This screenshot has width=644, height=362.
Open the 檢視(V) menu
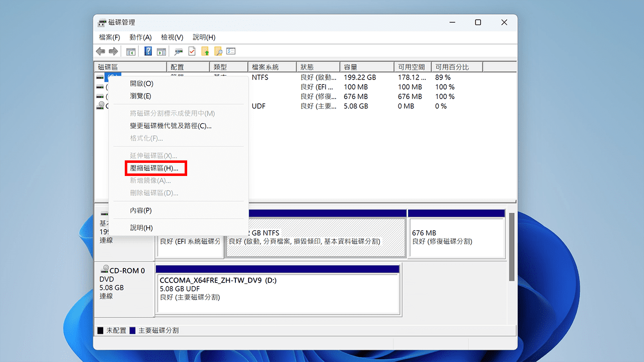pyautogui.click(x=172, y=37)
